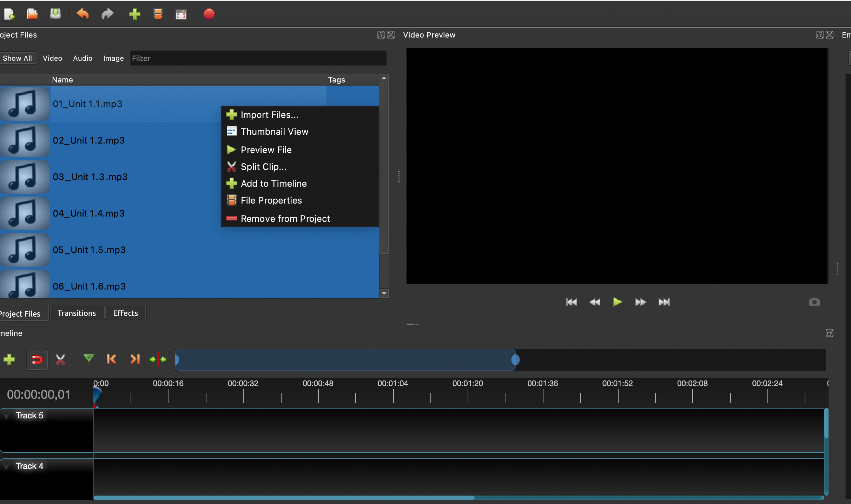The height and width of the screenshot is (504, 851).
Task: Choose Add to Timeline from the context menu
Action: pos(273,184)
